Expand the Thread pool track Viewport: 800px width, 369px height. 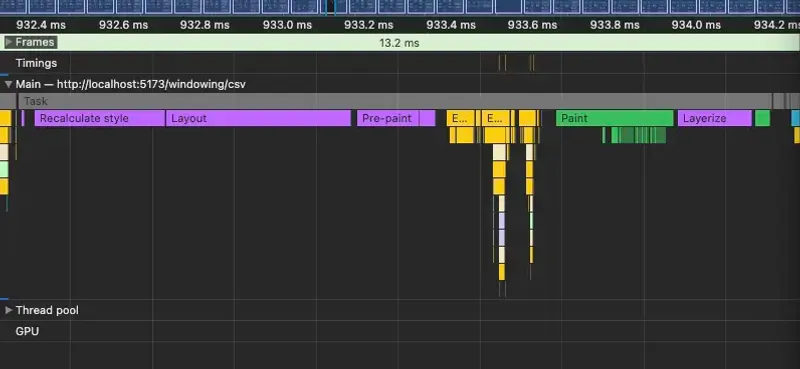(8, 310)
